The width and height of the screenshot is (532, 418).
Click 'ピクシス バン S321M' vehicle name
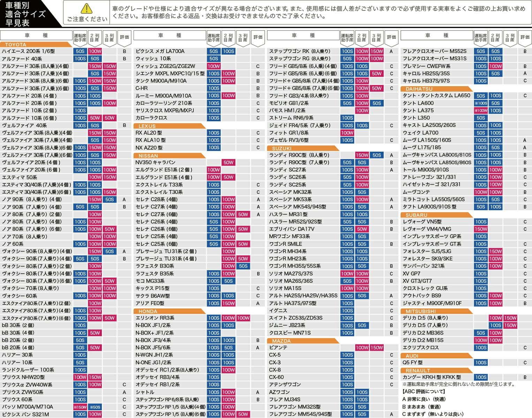coord(25,415)
